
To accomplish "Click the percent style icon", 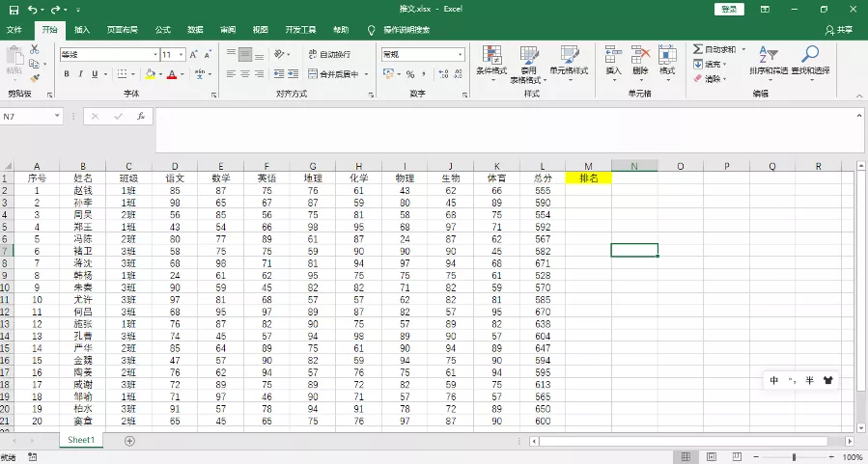I will click(409, 74).
